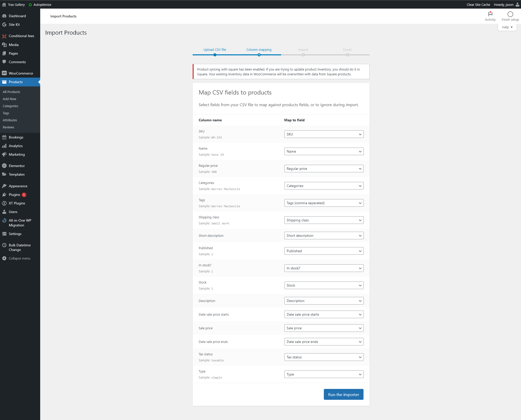Click the Bookings calendar icon
This screenshot has width=521, height=420.
[x=4, y=137]
